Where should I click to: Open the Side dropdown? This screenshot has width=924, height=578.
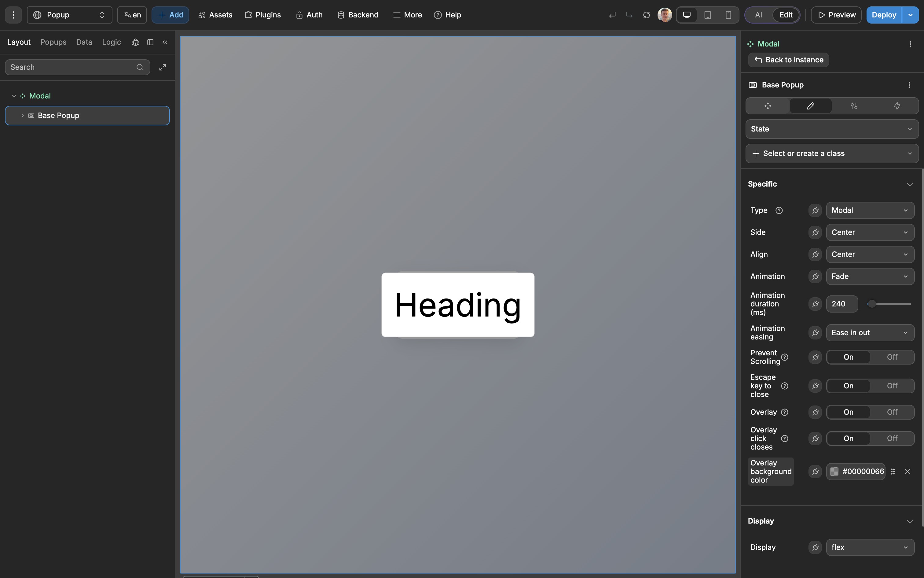pos(870,232)
